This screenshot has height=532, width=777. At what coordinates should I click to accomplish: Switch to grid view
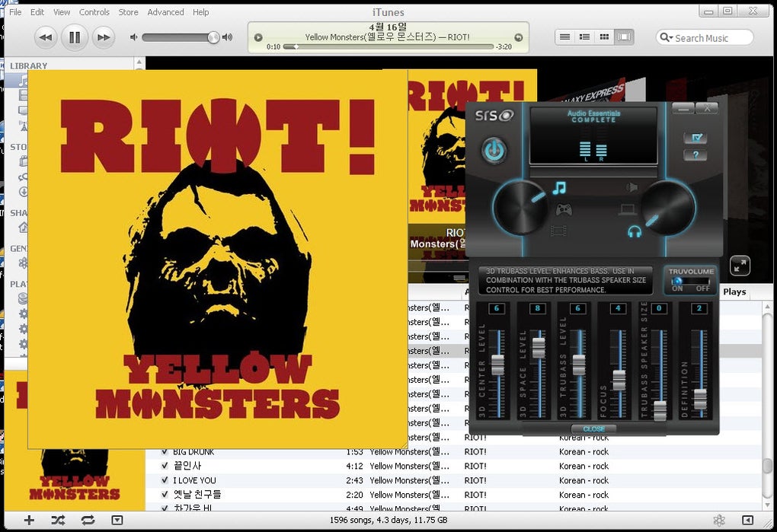pyautogui.click(x=605, y=37)
